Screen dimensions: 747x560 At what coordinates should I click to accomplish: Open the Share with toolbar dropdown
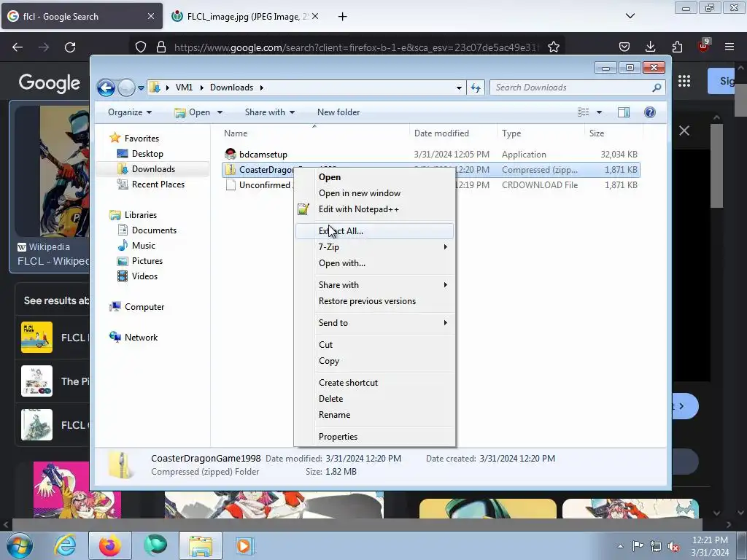click(x=270, y=112)
